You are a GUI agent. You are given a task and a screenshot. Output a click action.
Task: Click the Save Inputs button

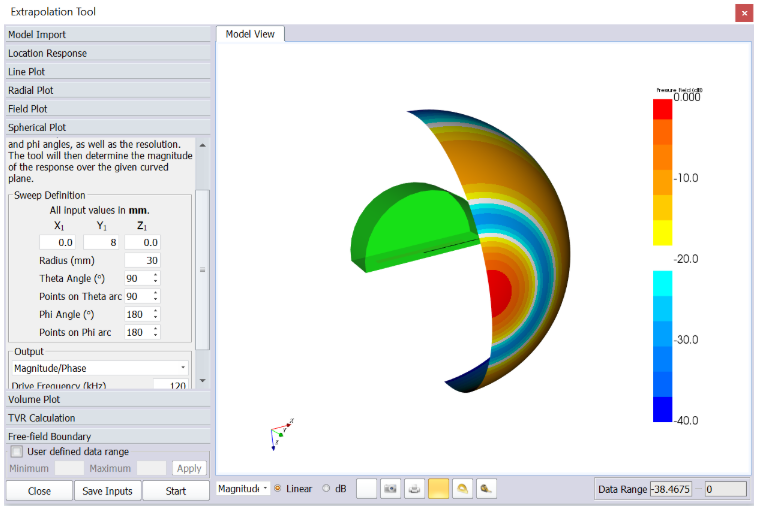pos(107,491)
